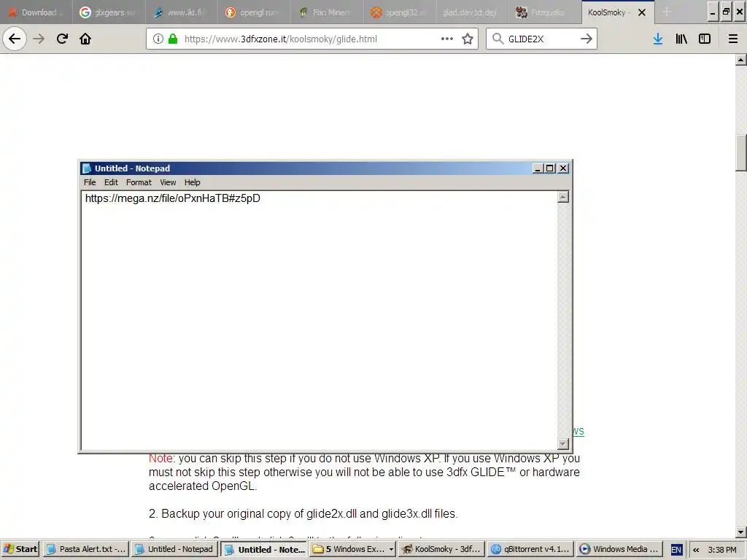Click the Notepad scrollbar down arrow
Viewport: 747px width, 560px height.
coord(563,444)
